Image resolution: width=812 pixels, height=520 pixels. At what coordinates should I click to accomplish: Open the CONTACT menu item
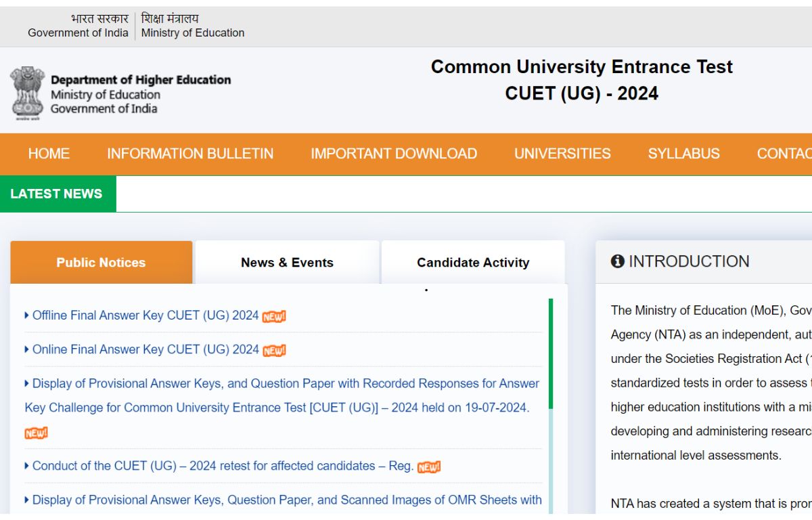tap(784, 154)
